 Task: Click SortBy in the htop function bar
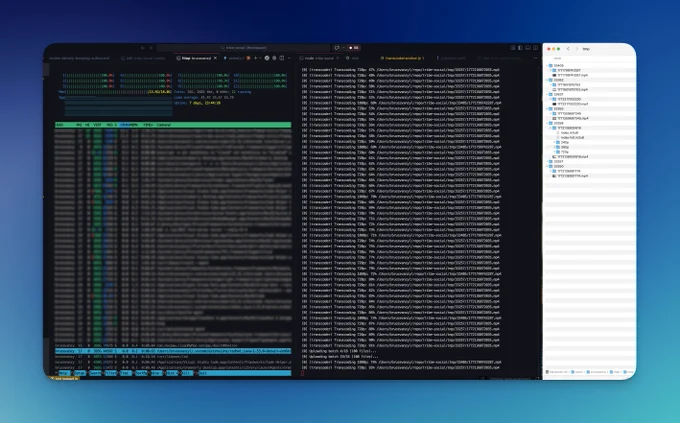141,373
